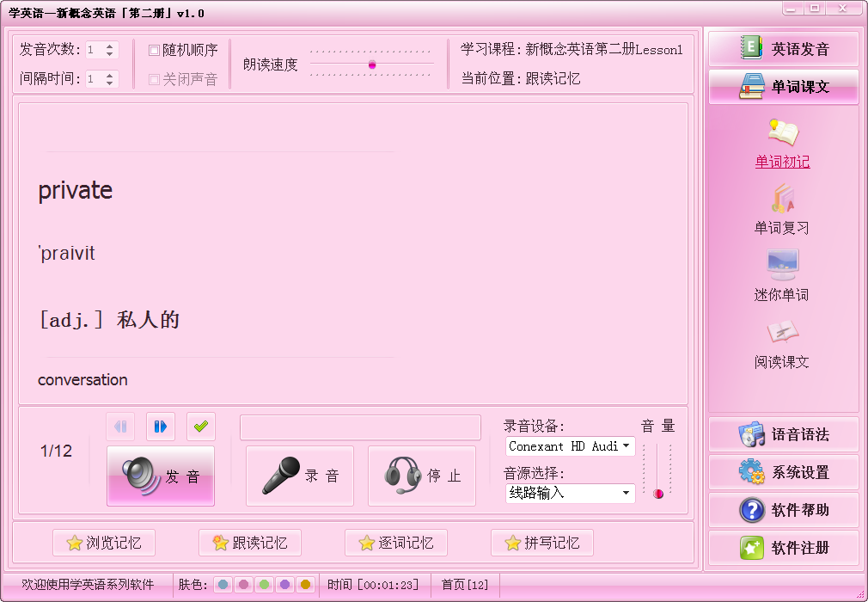Open 录音设备 Conexant HD Audio dropdown

coord(570,446)
